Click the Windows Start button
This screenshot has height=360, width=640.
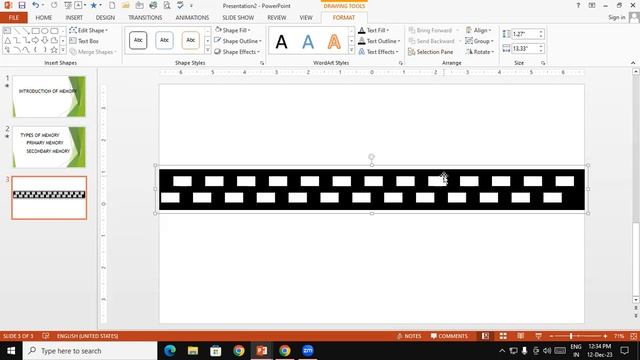coord(11,351)
